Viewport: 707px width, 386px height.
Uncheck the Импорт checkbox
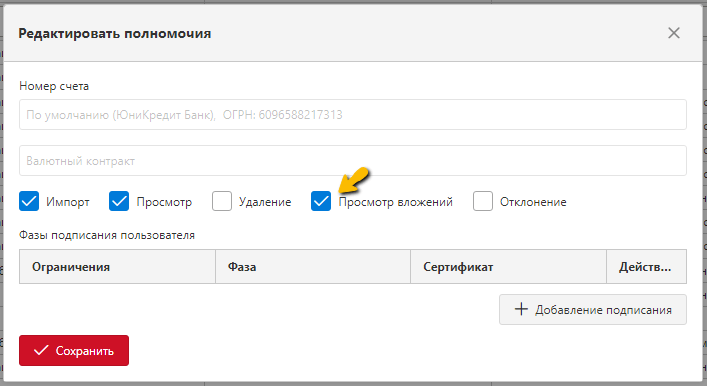29,201
